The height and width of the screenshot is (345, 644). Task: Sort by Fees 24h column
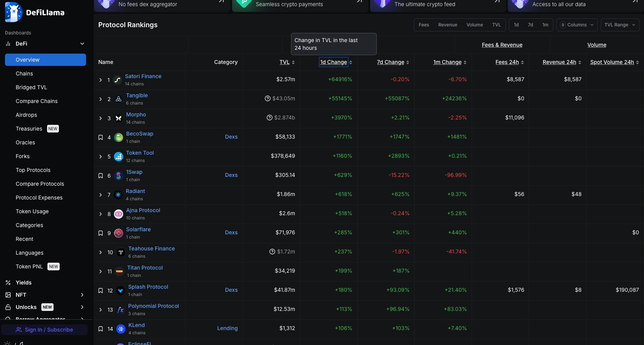pos(507,62)
